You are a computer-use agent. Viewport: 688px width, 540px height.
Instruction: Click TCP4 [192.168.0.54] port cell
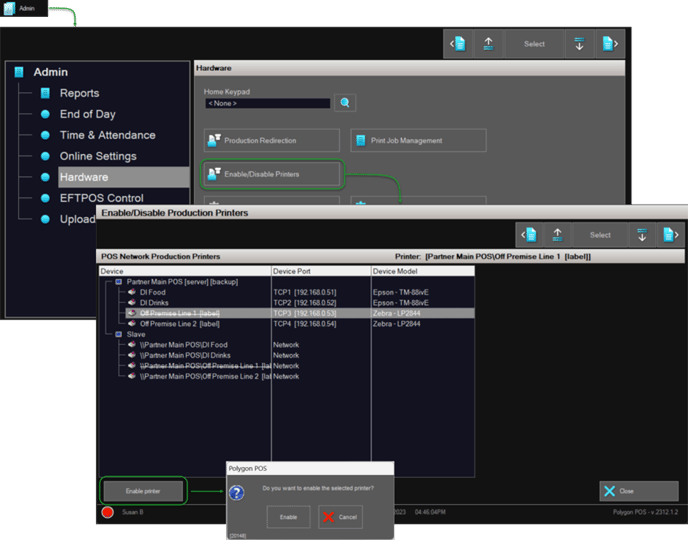point(305,324)
